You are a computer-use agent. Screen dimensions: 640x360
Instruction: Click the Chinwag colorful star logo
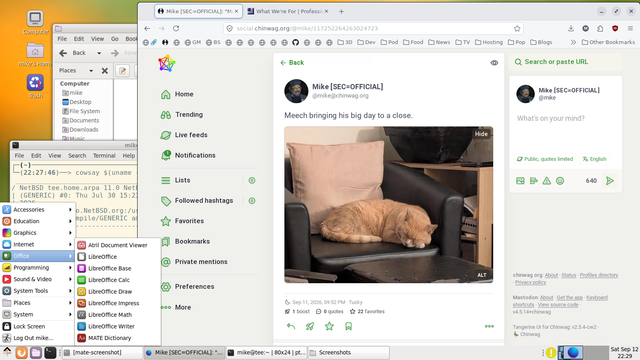coord(167,64)
